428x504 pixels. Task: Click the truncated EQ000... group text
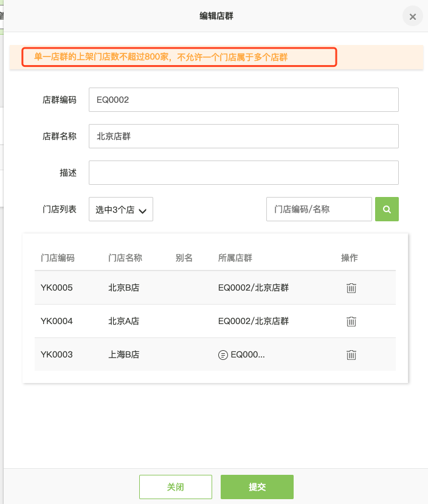coord(247,354)
